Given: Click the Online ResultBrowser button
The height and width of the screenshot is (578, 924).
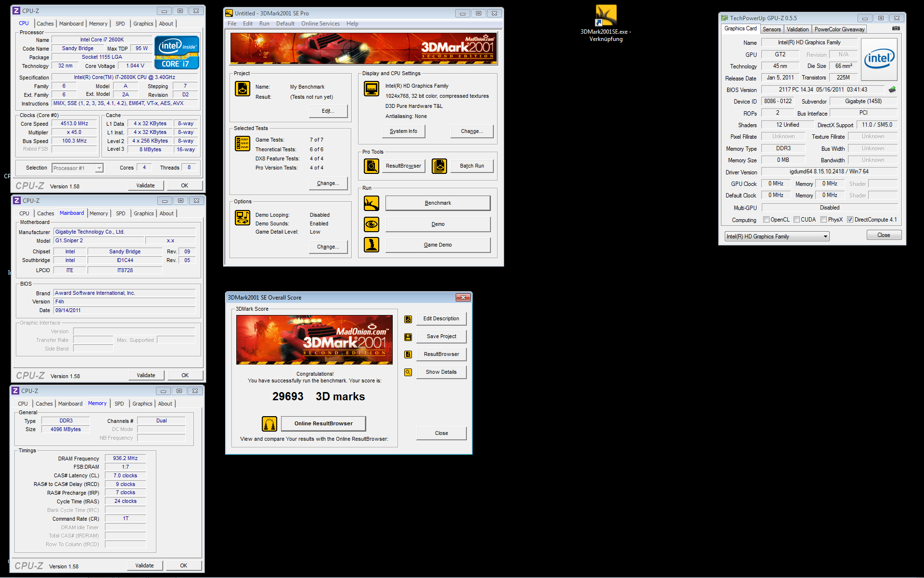Looking at the screenshot, I should [x=323, y=423].
